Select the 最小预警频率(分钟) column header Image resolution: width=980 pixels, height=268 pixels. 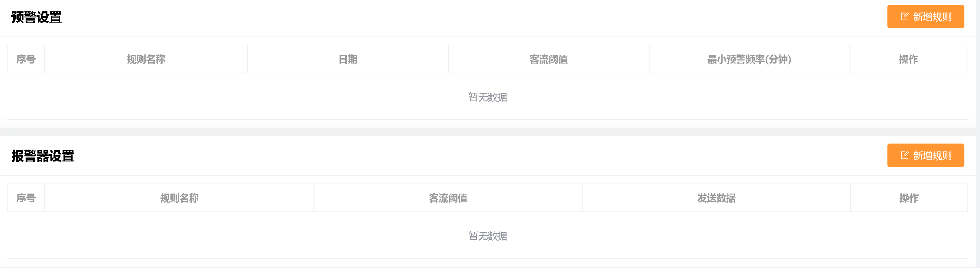[x=749, y=59]
